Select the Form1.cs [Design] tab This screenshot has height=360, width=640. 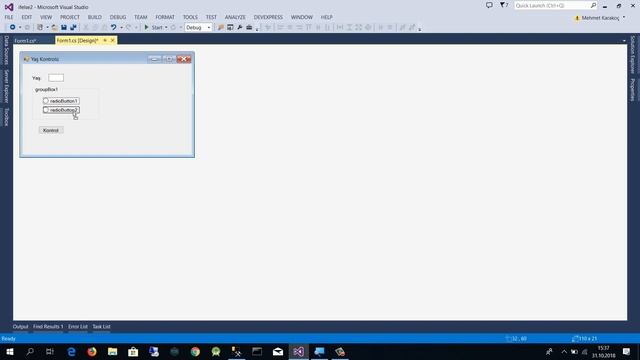pyautogui.click(x=78, y=40)
